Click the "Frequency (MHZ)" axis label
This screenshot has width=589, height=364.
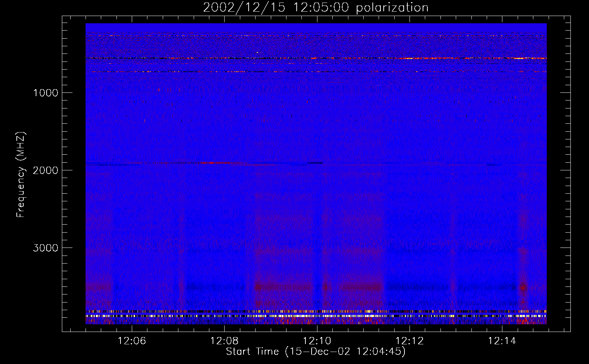pos(21,175)
